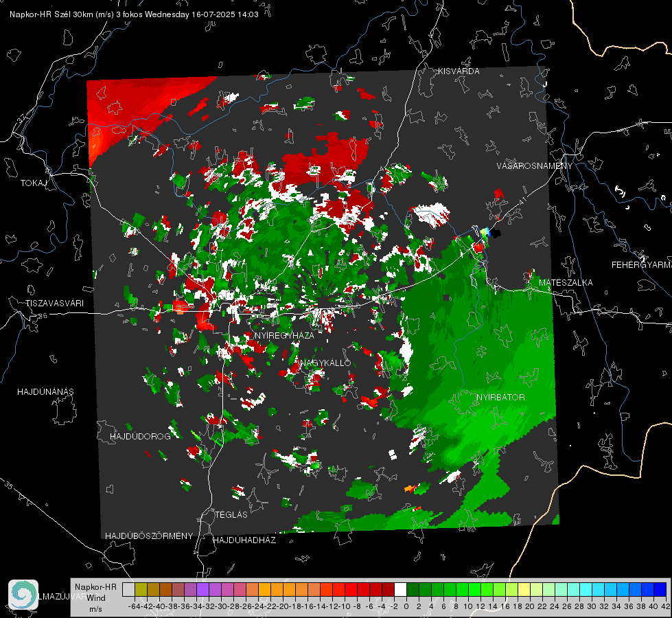Click the radar title text with date 16-07-2025
Viewport: 672px width, 618px height.
tap(134, 14)
